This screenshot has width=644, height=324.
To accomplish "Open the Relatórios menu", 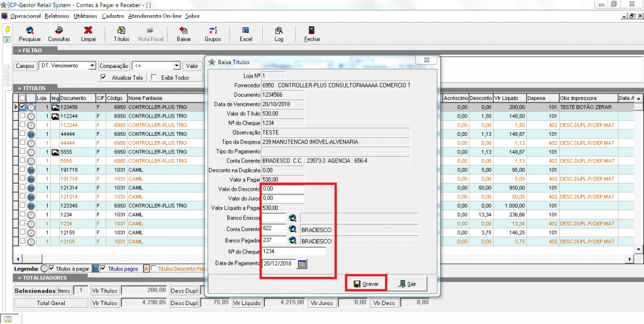I will [57, 16].
